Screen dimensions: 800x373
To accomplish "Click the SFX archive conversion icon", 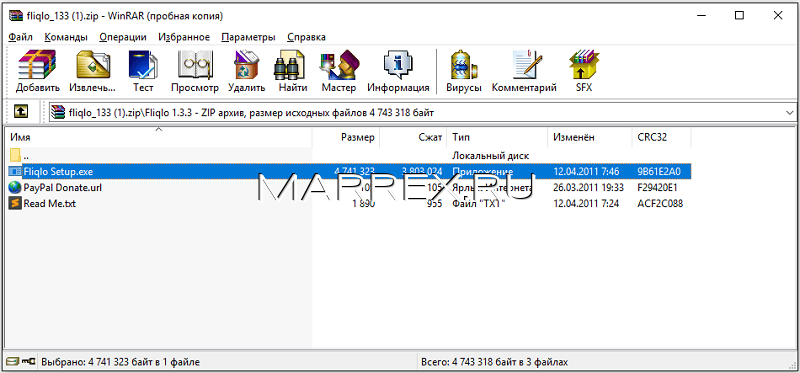I will pos(584,65).
